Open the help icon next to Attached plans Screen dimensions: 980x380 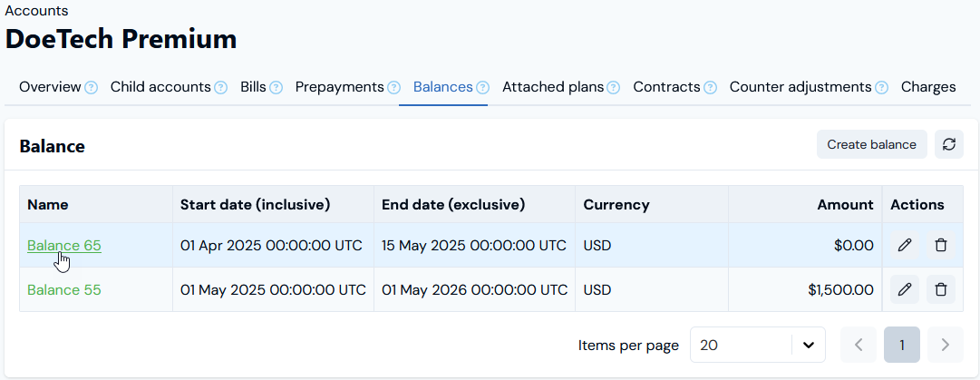point(613,87)
